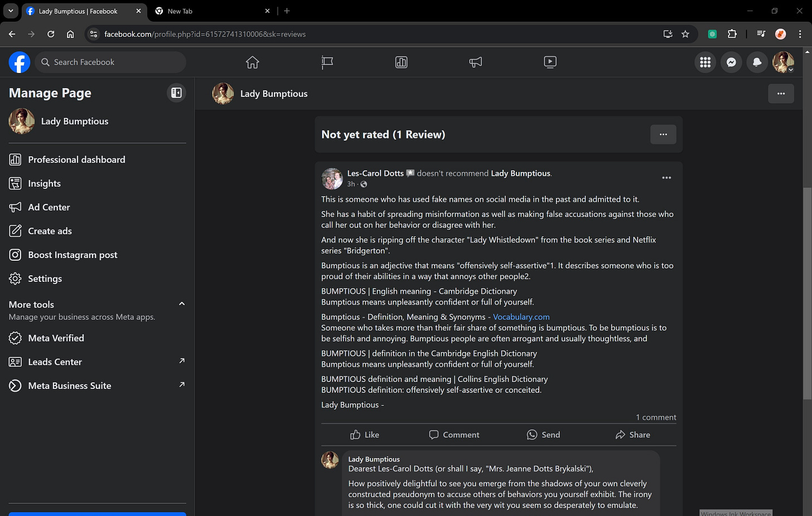Open the page header three-dots menu
The image size is (812, 516).
781,94
